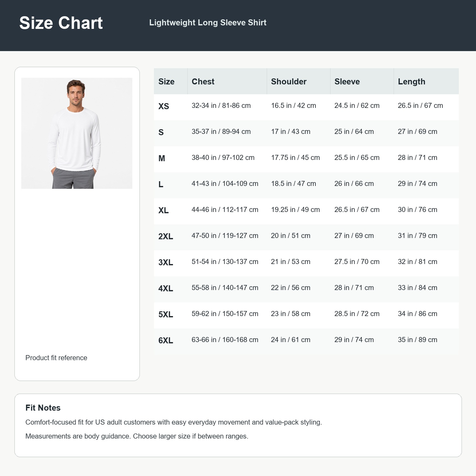The image size is (476, 476).
Task: Select the XS size label
Action: tap(164, 106)
